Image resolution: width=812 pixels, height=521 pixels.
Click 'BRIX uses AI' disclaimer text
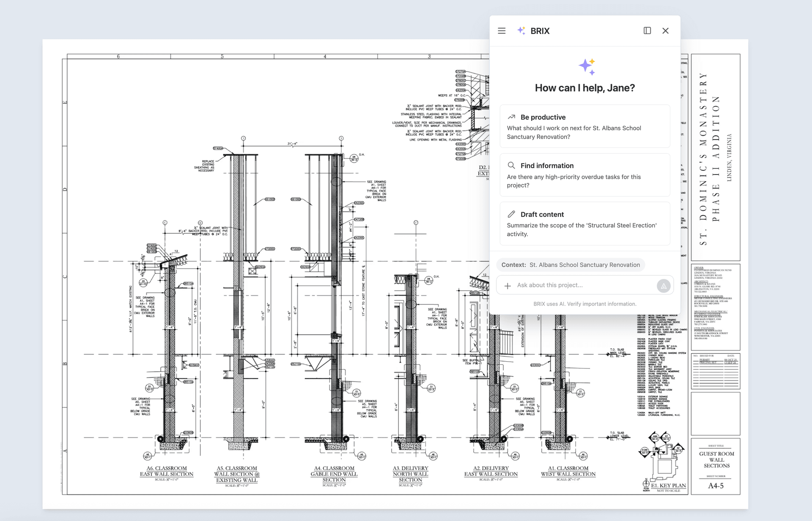pyautogui.click(x=585, y=304)
